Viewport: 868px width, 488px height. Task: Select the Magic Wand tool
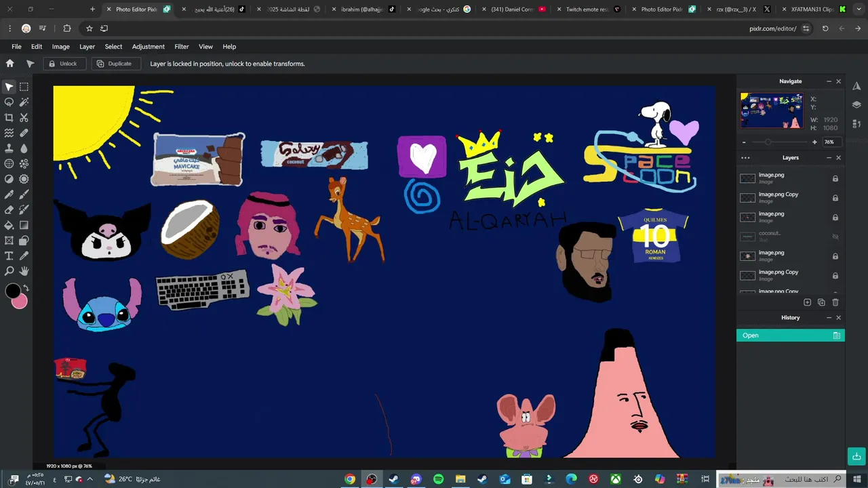point(24,102)
